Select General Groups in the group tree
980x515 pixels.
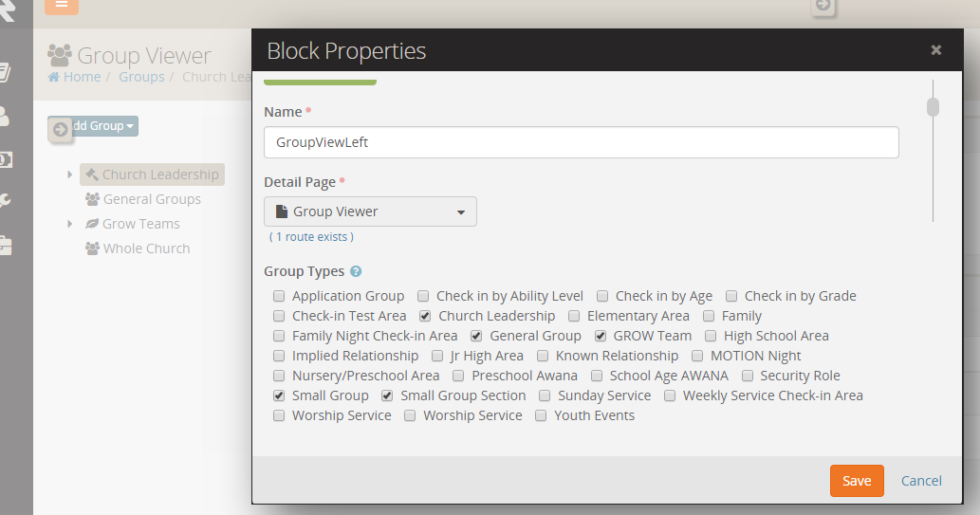pyautogui.click(x=152, y=199)
